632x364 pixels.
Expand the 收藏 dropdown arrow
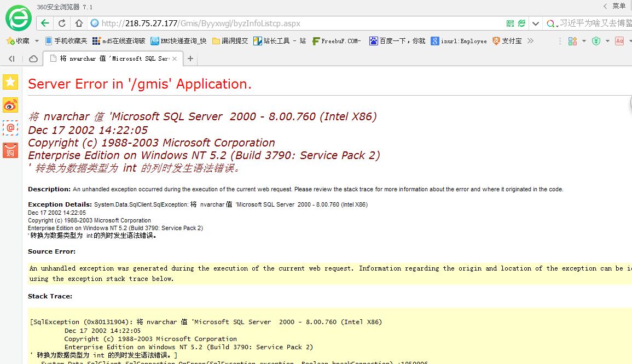pos(37,40)
